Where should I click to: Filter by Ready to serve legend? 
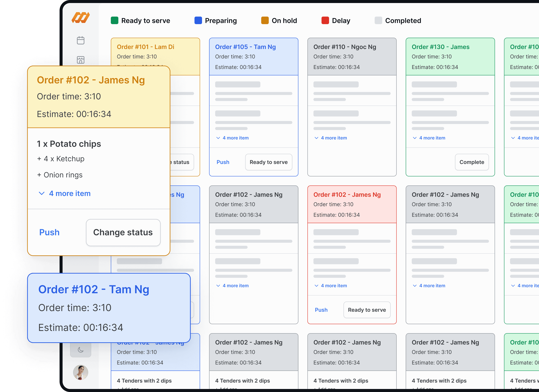pyautogui.click(x=140, y=21)
